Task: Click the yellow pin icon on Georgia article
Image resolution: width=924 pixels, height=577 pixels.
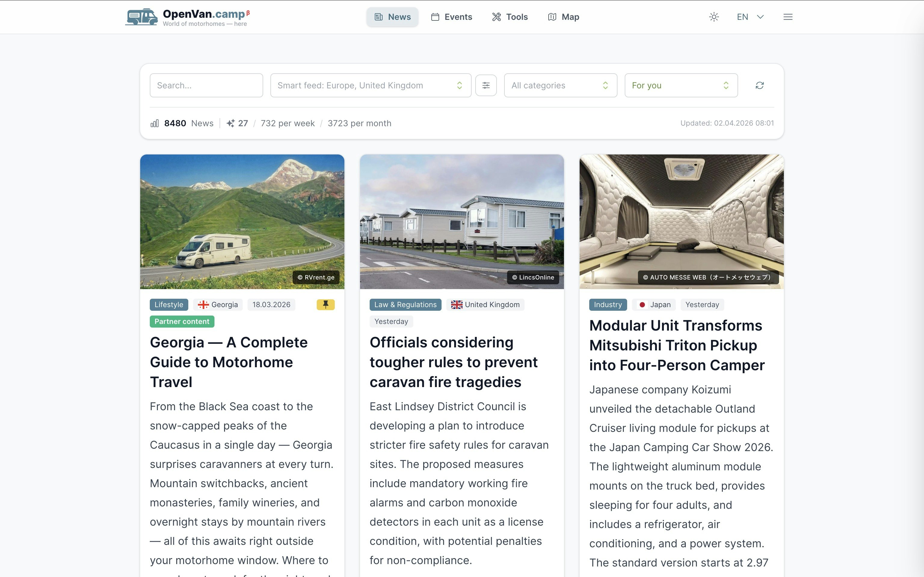Action: click(325, 304)
